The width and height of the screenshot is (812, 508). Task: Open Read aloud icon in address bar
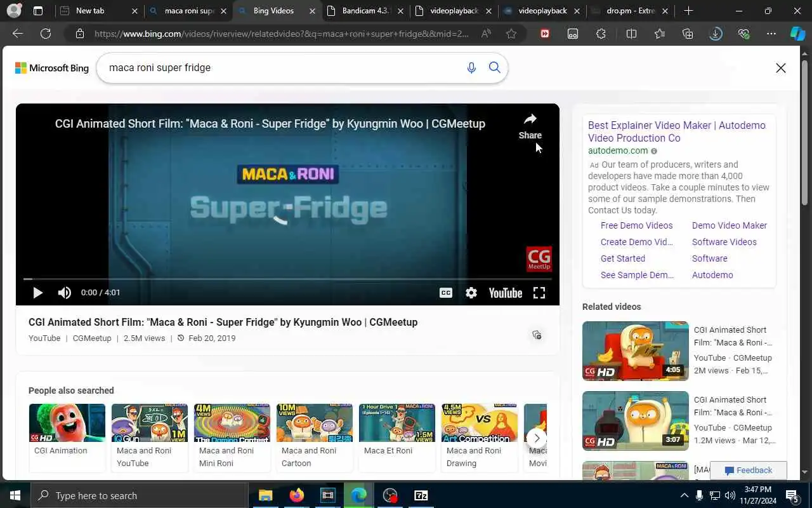coord(487,34)
